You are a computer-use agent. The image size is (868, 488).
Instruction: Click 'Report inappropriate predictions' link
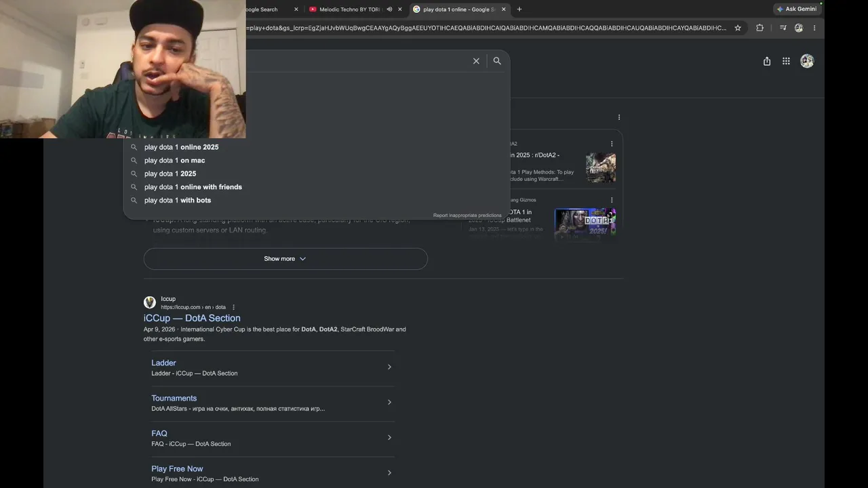tap(467, 216)
